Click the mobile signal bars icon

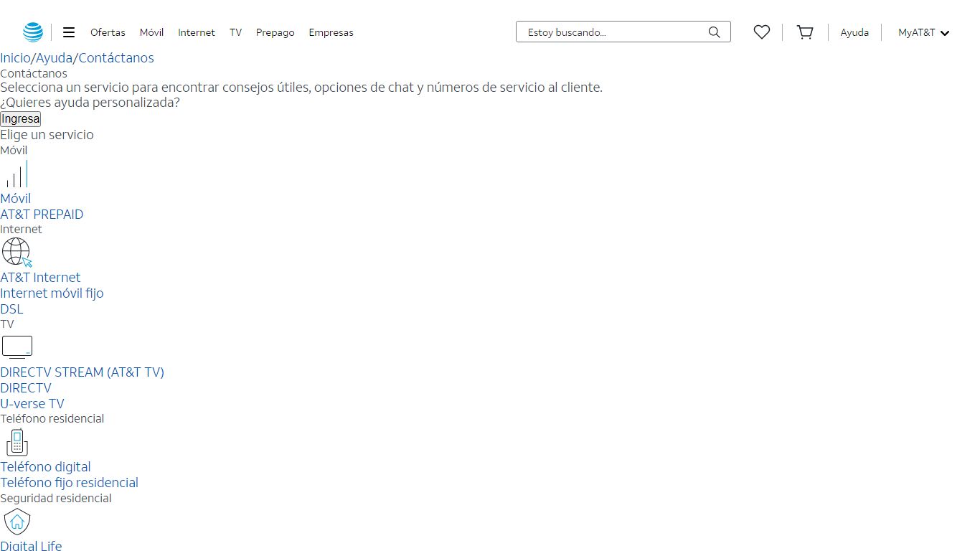[x=17, y=174]
